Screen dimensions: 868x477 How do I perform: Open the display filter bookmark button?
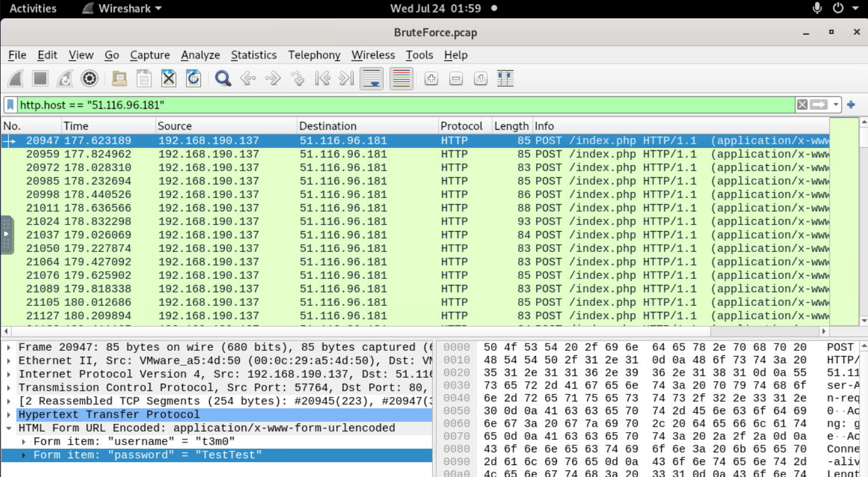coord(10,105)
